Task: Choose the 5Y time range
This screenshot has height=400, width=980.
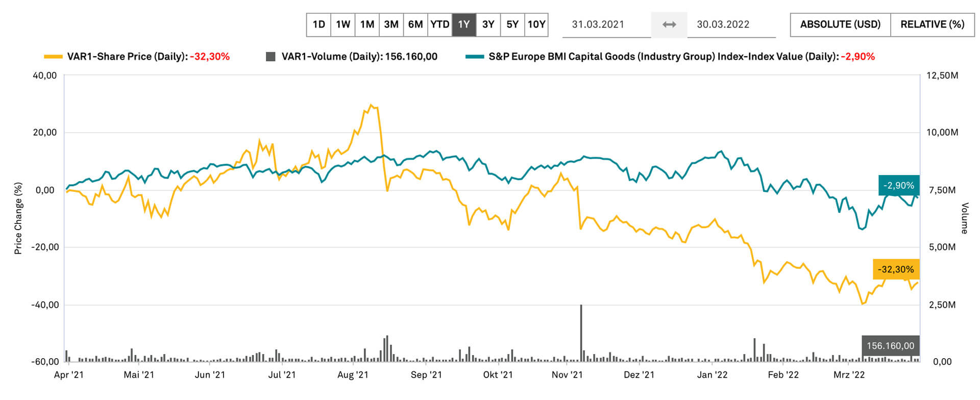Action: (x=512, y=24)
